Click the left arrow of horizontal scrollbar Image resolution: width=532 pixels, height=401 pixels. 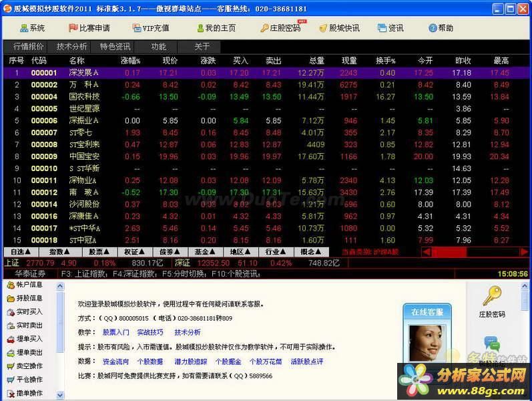[427, 252]
